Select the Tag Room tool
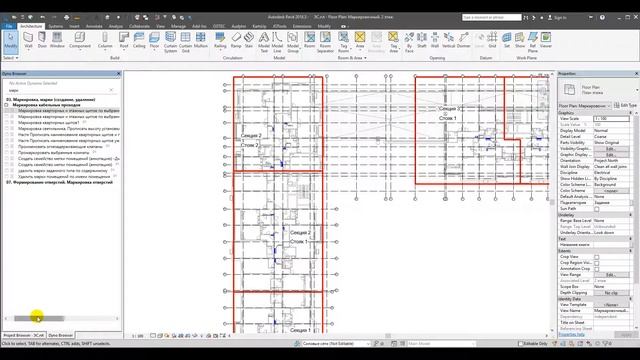The height and width of the screenshot is (360, 640). point(343,42)
